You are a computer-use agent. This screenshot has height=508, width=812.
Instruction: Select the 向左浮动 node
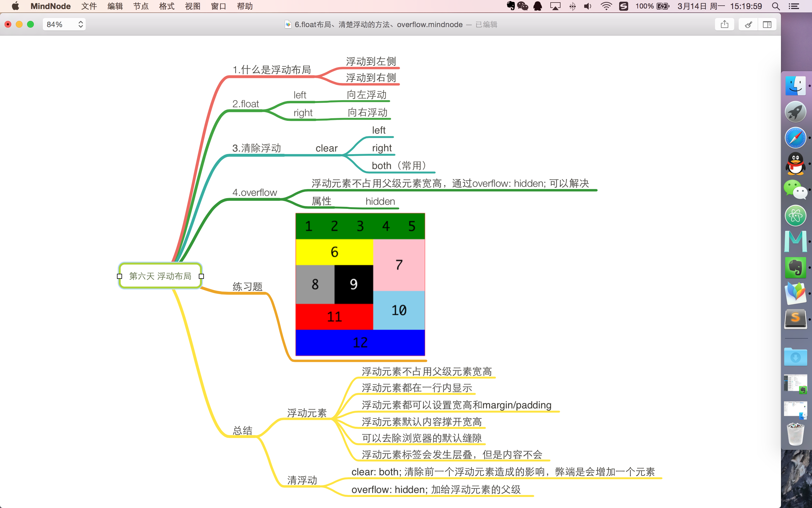(367, 95)
